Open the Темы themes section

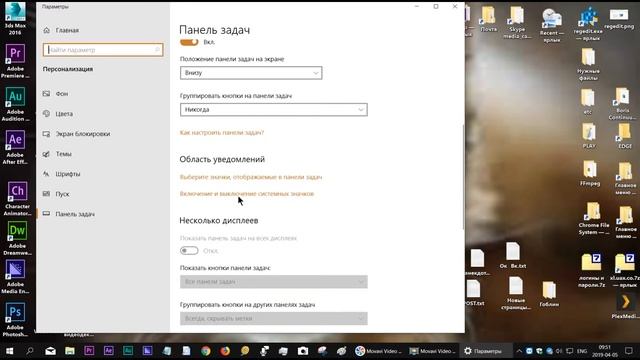pos(63,153)
